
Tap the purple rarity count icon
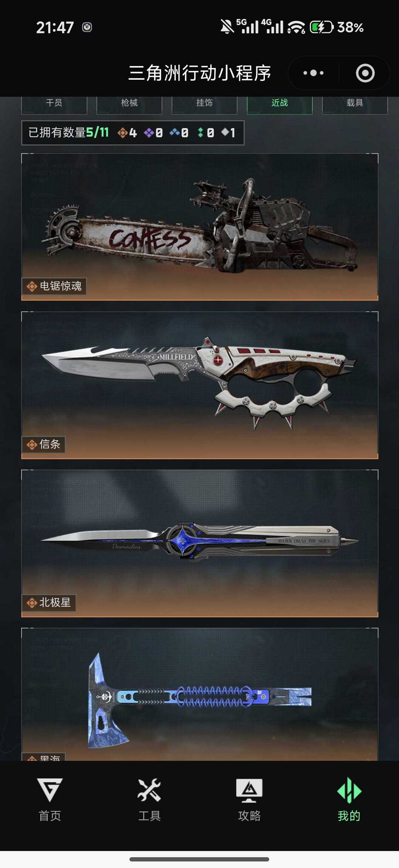click(149, 133)
